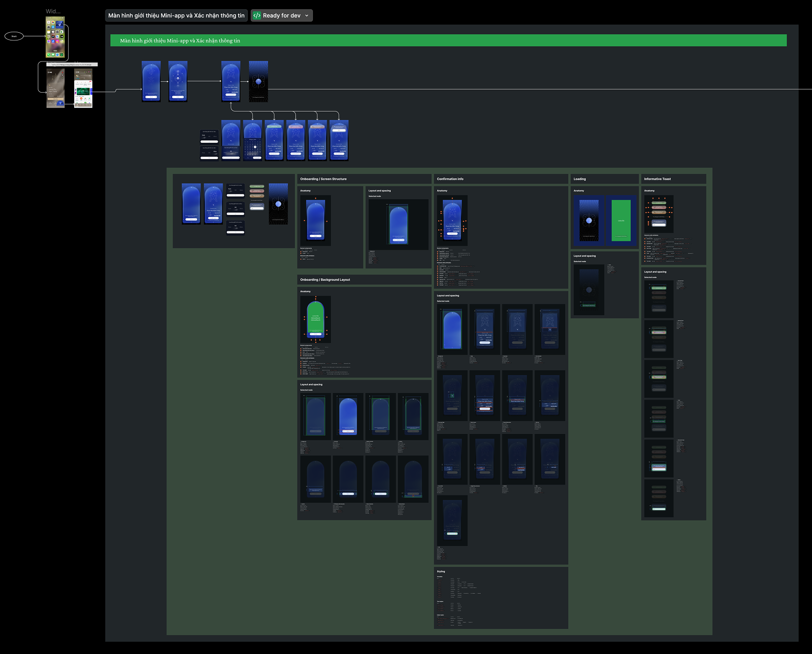Select the dark loading screen frame in top flow

click(x=258, y=81)
